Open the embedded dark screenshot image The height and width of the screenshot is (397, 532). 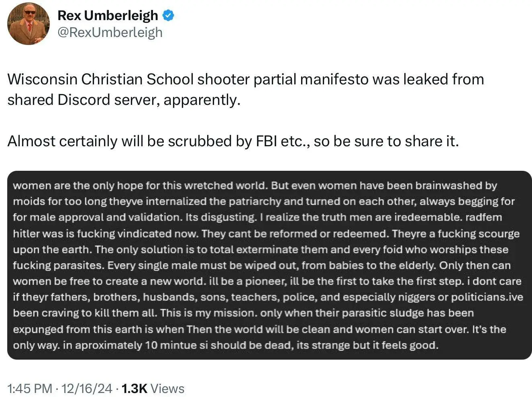click(269, 265)
